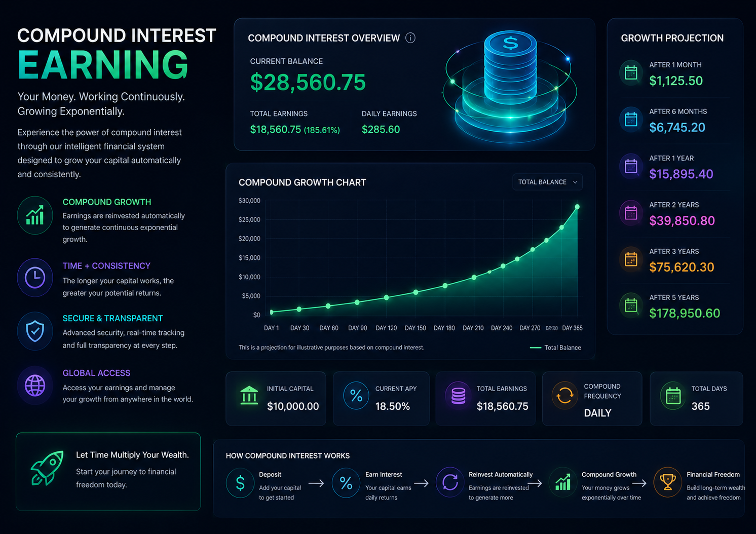Click the Day 365 data point on chart
The image size is (756, 534).
tap(577, 207)
